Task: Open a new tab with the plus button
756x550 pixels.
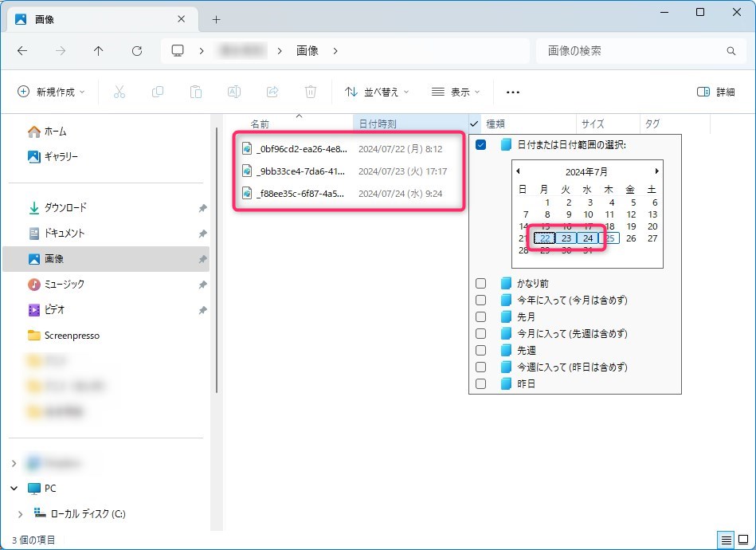Action: [216, 19]
